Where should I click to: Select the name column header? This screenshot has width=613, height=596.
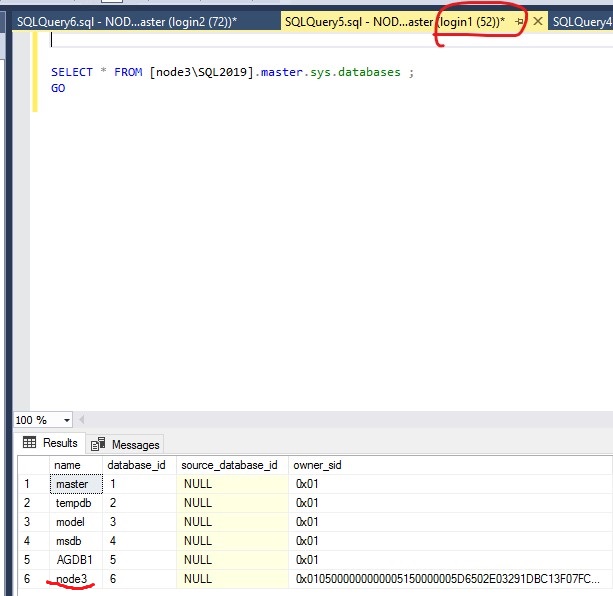point(76,465)
